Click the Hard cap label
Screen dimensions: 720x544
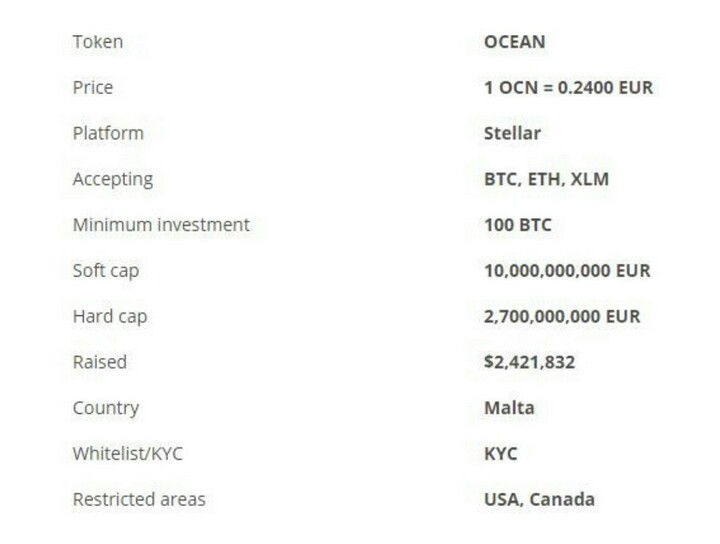[110, 317]
